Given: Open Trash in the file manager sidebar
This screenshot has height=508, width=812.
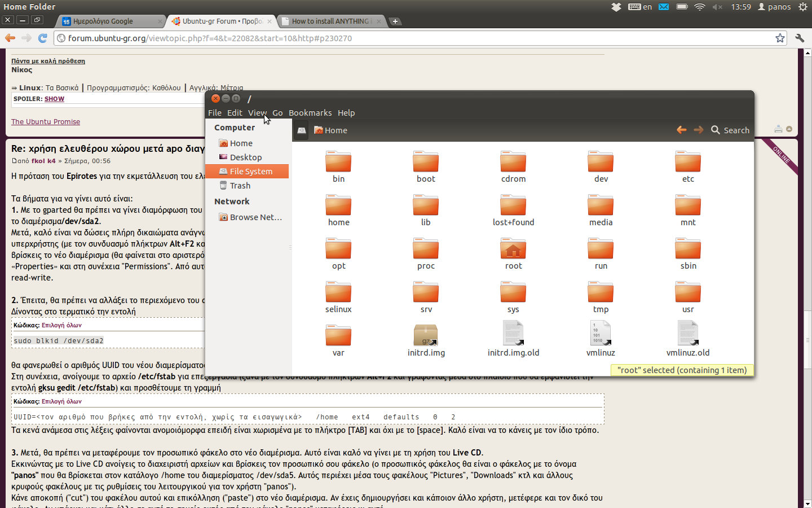Looking at the screenshot, I should pos(240,186).
